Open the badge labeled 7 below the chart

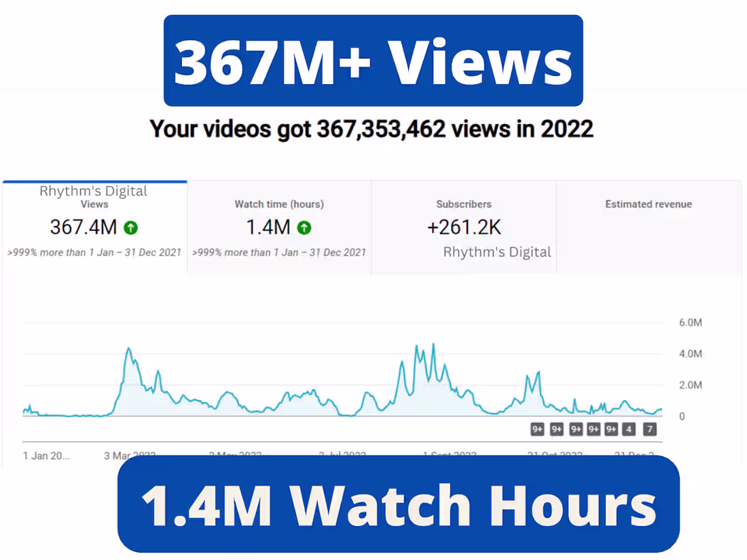(x=649, y=429)
